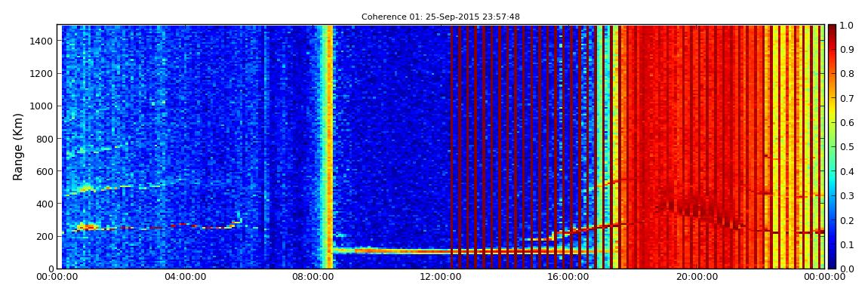Click the 0.3 colorbar label

[x=847, y=196]
